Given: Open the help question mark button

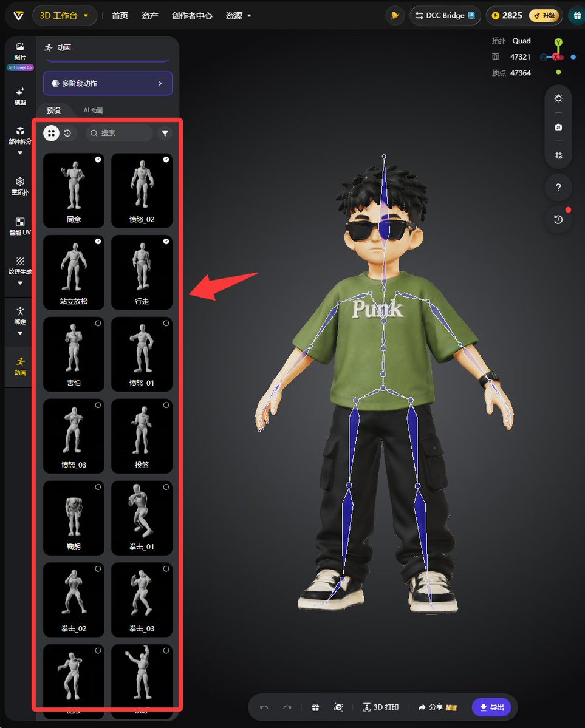Looking at the screenshot, I should tap(558, 188).
